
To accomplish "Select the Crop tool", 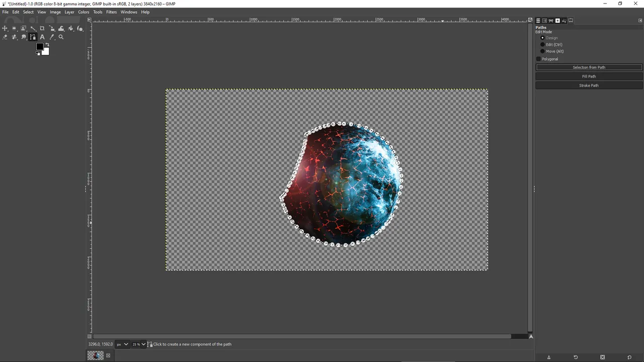I will tap(42, 28).
